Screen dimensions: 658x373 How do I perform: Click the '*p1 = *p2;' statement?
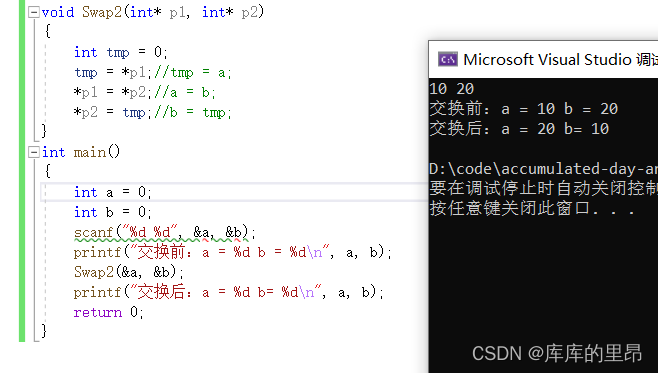click(x=112, y=92)
